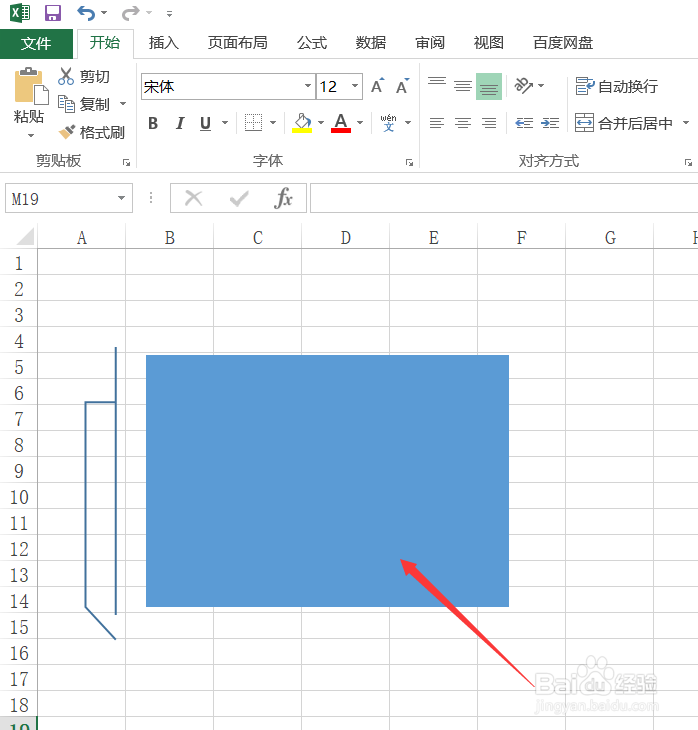Increase font size with the larger A icon
The image size is (698, 730).
(378, 86)
